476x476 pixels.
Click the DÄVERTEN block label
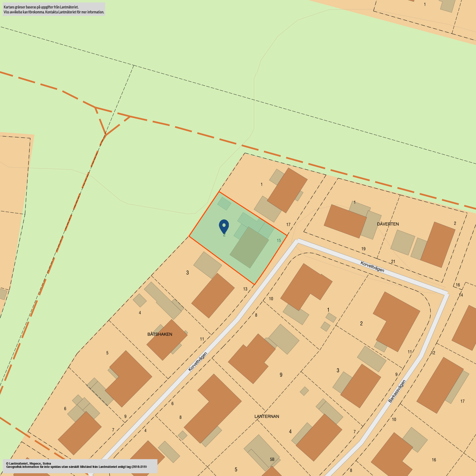pyautogui.click(x=388, y=224)
